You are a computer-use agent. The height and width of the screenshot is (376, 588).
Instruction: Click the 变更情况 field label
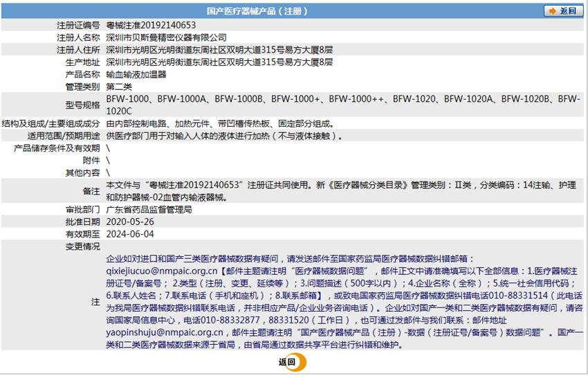pos(83,247)
